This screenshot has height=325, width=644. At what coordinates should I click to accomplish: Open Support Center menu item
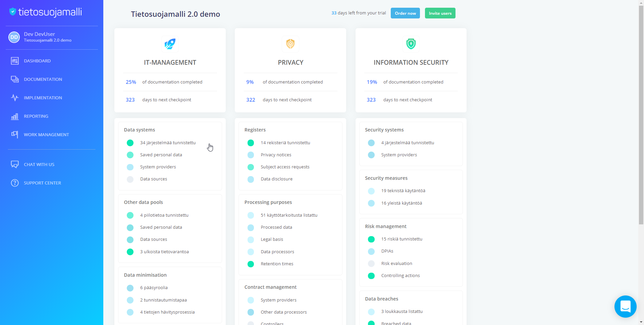point(42,183)
